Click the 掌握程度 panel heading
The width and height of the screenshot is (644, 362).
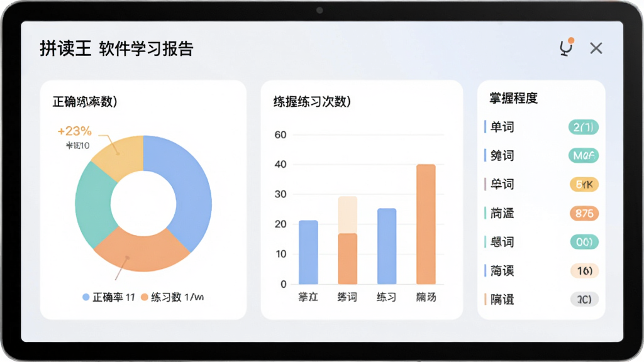pos(513,98)
